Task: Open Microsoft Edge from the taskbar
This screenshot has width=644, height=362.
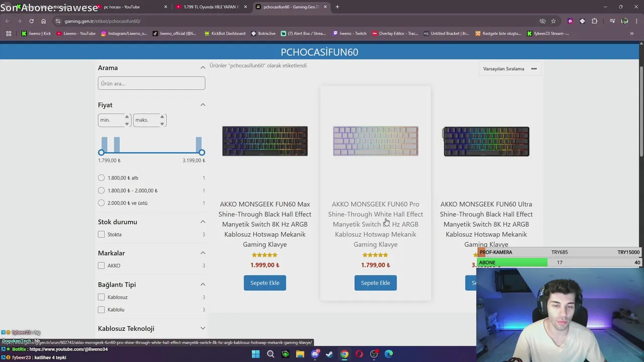Action: click(389, 354)
